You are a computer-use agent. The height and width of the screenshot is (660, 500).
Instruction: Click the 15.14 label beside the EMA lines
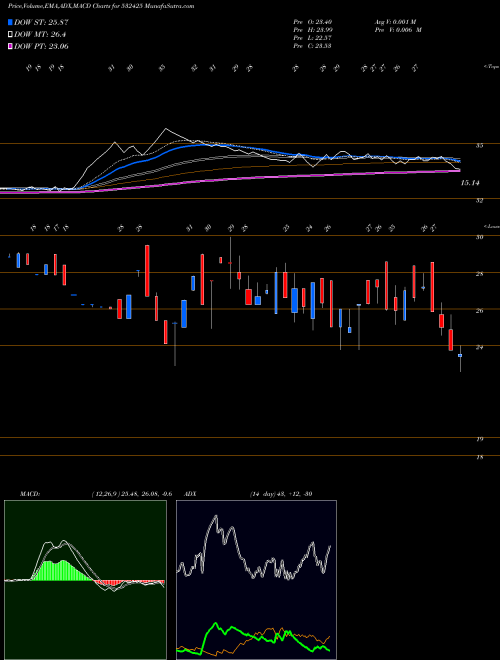pos(470,183)
